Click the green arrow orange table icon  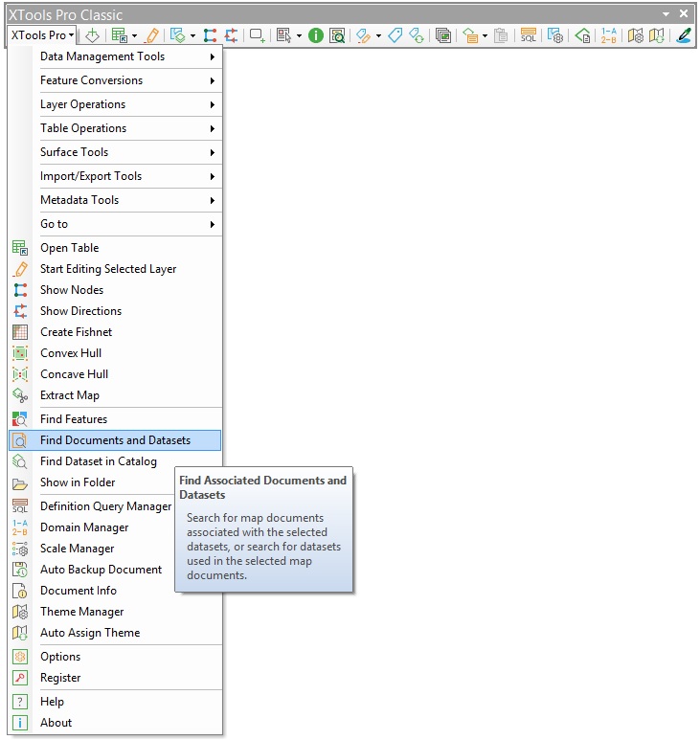click(470, 35)
